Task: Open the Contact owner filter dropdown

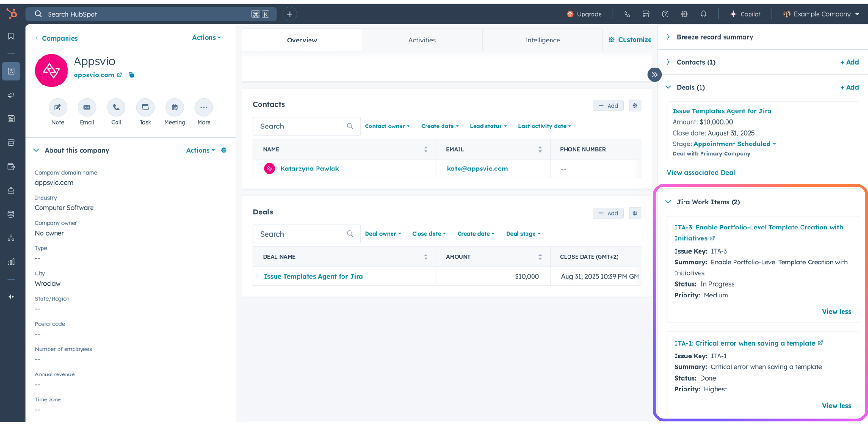Action: click(387, 126)
